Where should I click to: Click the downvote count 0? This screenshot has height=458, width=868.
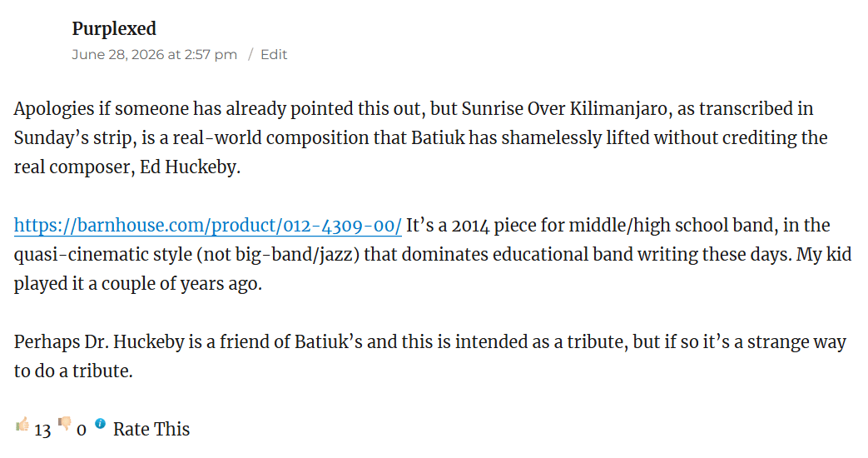82,431
